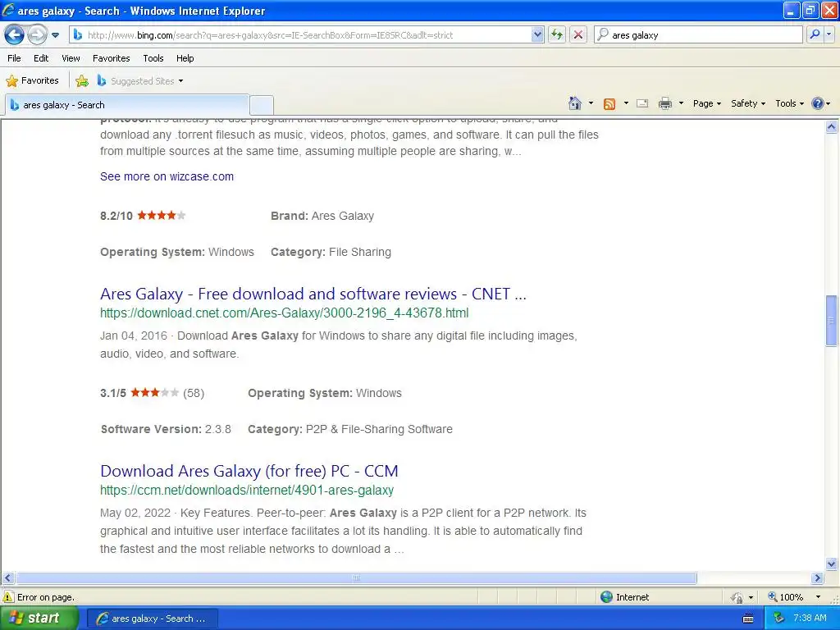Viewport: 840px width, 630px height.
Task: Open Download Ares Galaxy CCM result title
Action: [249, 471]
